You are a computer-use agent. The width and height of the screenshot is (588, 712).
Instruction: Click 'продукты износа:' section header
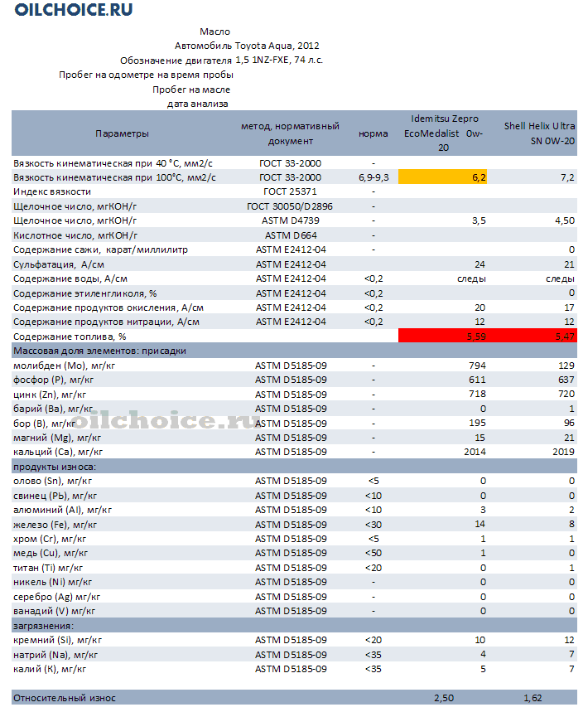pyautogui.click(x=55, y=467)
